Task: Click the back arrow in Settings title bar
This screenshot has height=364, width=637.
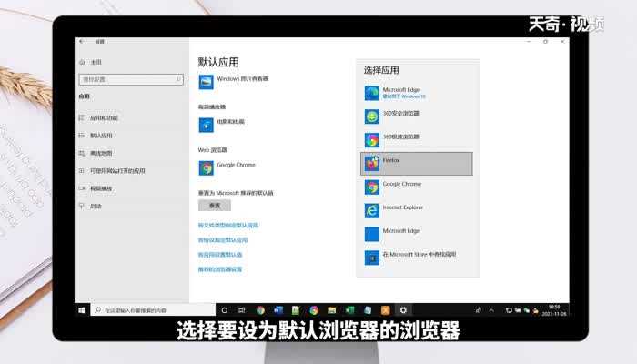Action: 82,42
